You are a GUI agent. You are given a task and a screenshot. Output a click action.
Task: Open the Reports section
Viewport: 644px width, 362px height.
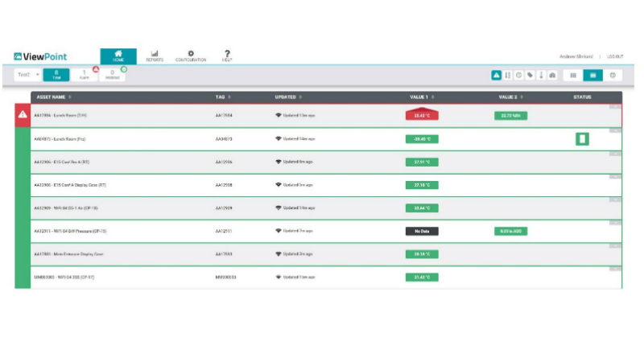tap(154, 56)
